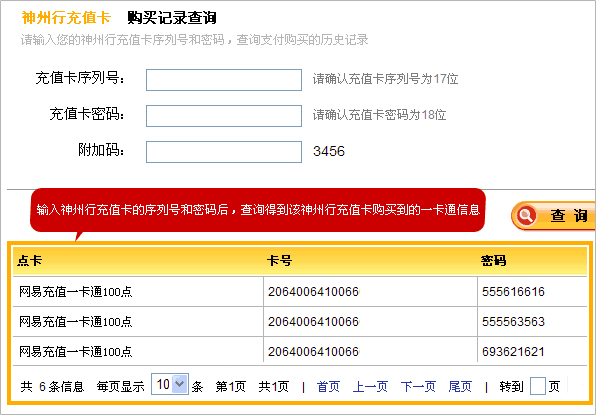The width and height of the screenshot is (596, 415).
Task: Click the 购买记录查询 heading tab
Action: tap(172, 18)
